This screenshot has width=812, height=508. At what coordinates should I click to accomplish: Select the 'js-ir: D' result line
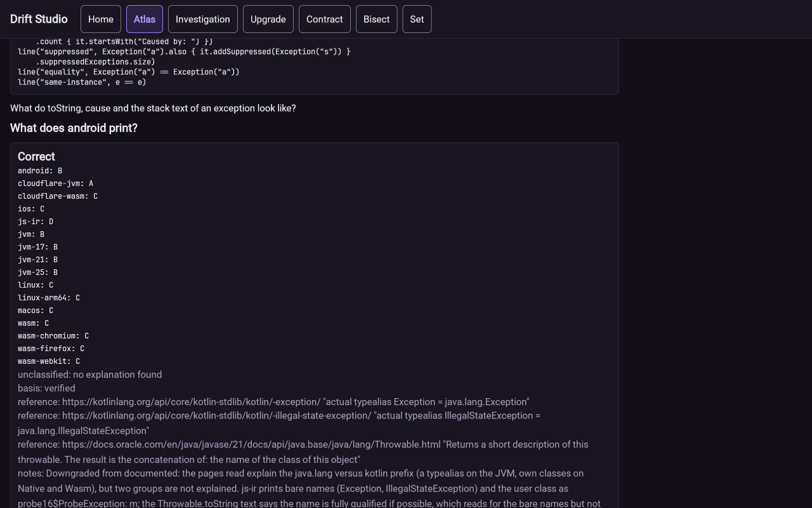(36, 222)
